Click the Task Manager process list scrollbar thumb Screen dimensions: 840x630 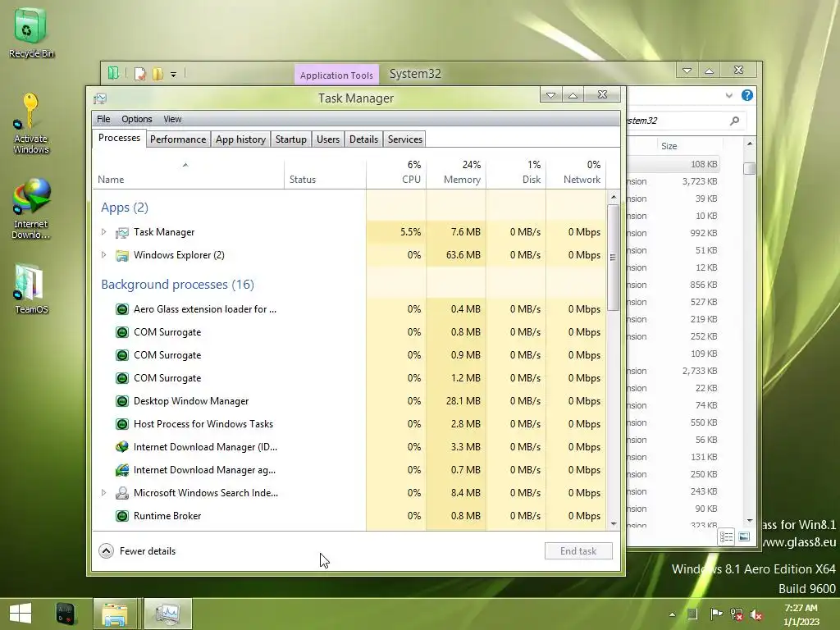tap(614, 257)
